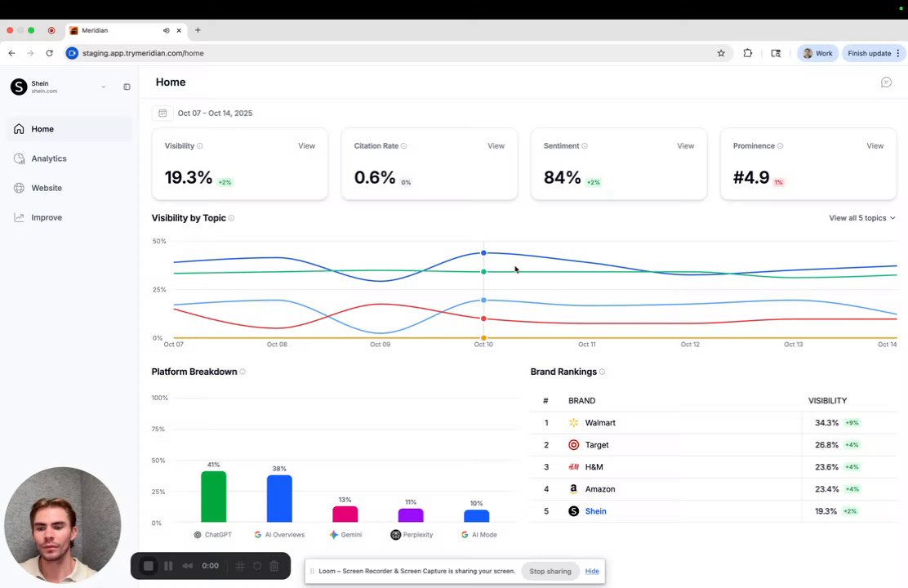Show info icon next to Sentiment
Screen dimensions: 908x588
point(585,146)
